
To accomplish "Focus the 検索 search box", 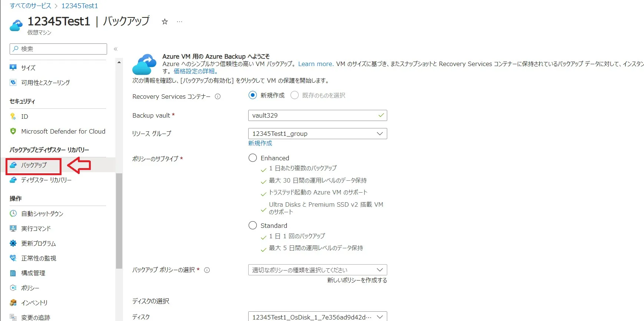I will [58, 49].
